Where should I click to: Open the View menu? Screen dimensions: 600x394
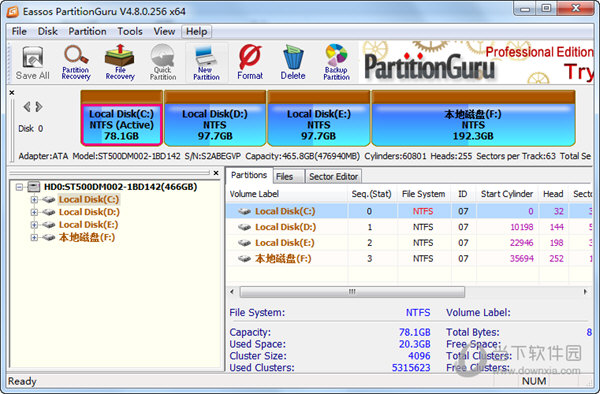coord(164,31)
